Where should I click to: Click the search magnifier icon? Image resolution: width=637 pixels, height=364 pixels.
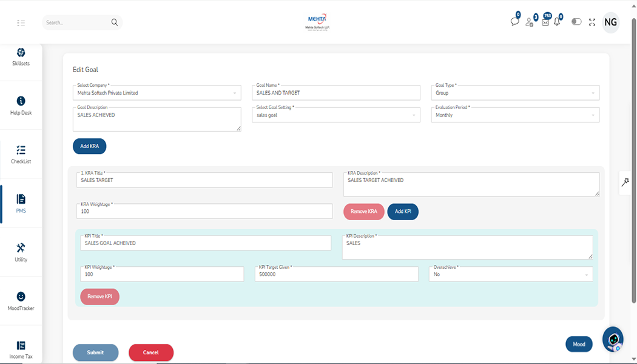click(x=115, y=22)
